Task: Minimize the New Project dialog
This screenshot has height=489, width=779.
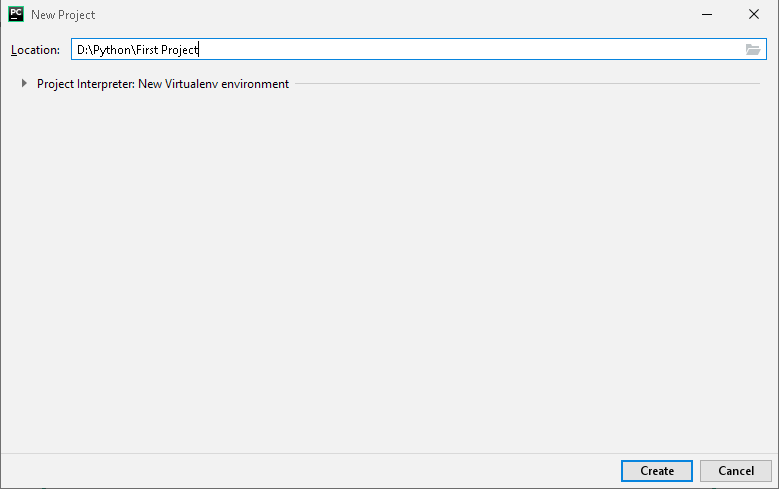Action: (x=707, y=14)
